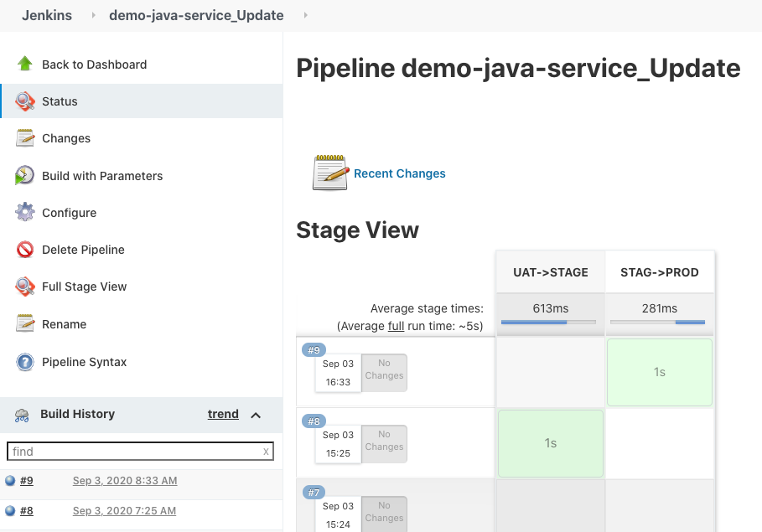The image size is (762, 532).
Task: Click the red Delete Pipeline icon
Action: point(25,250)
